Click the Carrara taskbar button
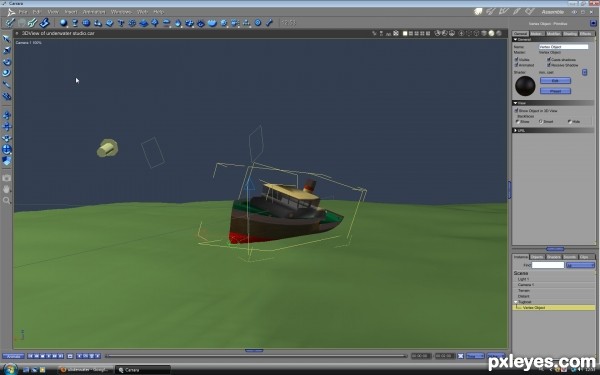 (x=142, y=370)
